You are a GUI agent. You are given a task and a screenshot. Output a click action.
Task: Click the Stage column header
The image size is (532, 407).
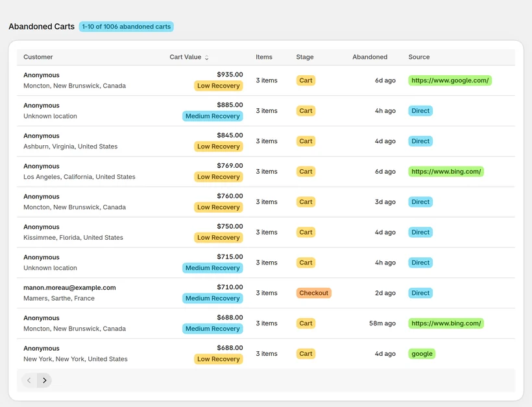(305, 57)
